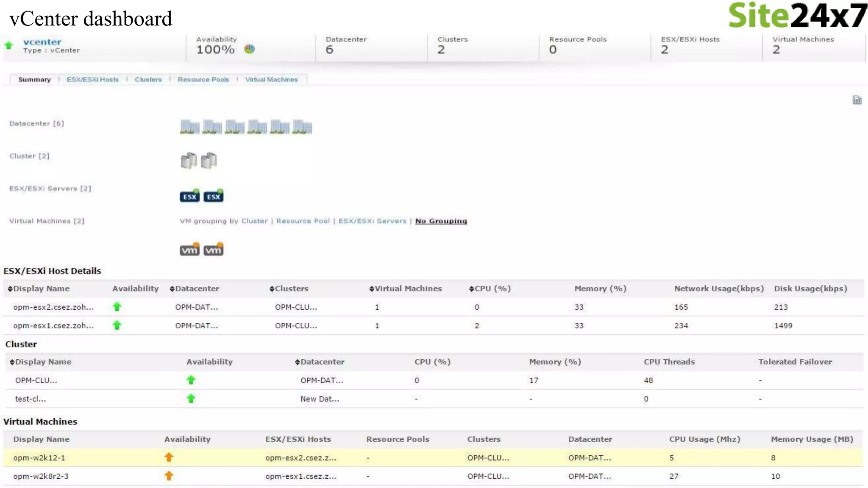Open the vcenter monitor name link
Viewport: 868px width, 488px height.
(42, 42)
